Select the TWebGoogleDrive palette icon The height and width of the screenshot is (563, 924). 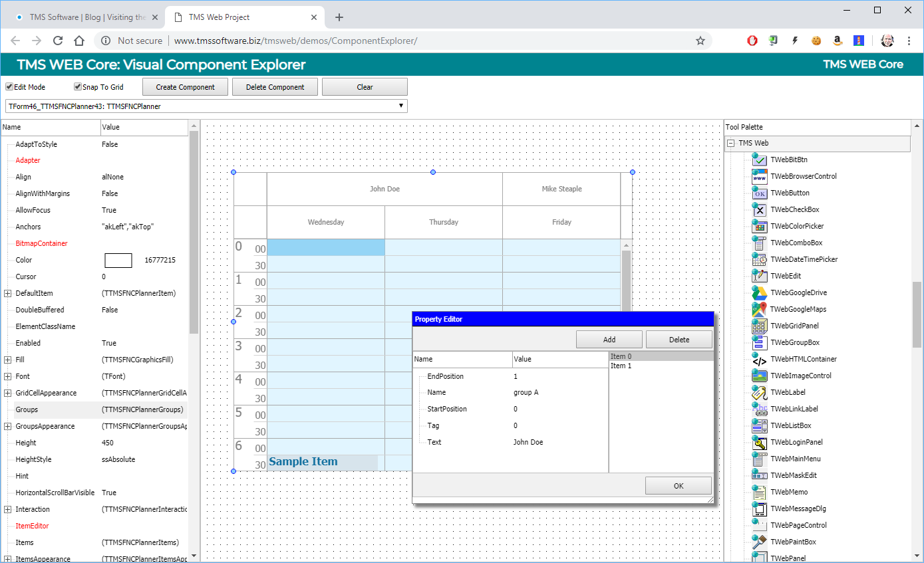[759, 292]
